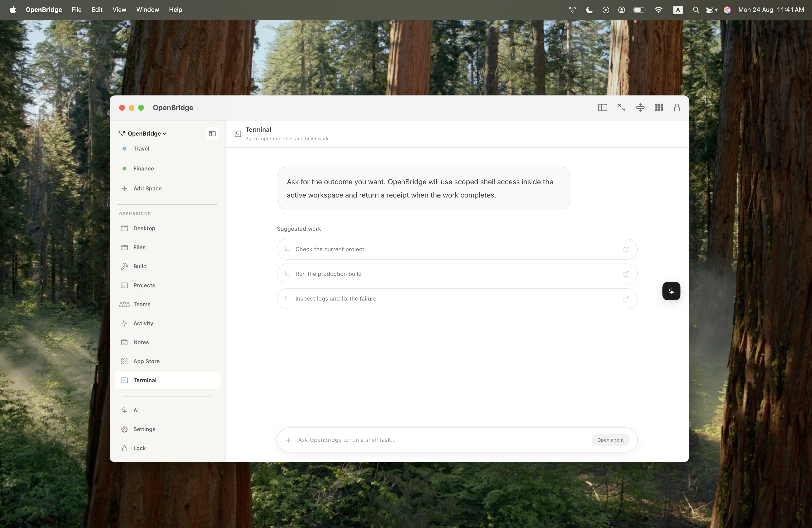Open external link for Inspect logs row
812x528 pixels.
[x=626, y=299]
